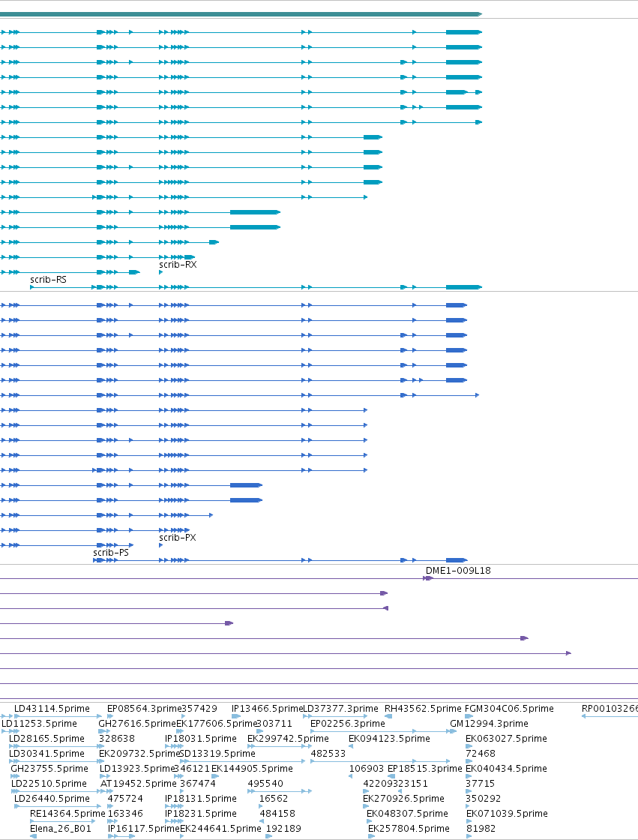Select the GM12994.3prime label

click(x=489, y=724)
